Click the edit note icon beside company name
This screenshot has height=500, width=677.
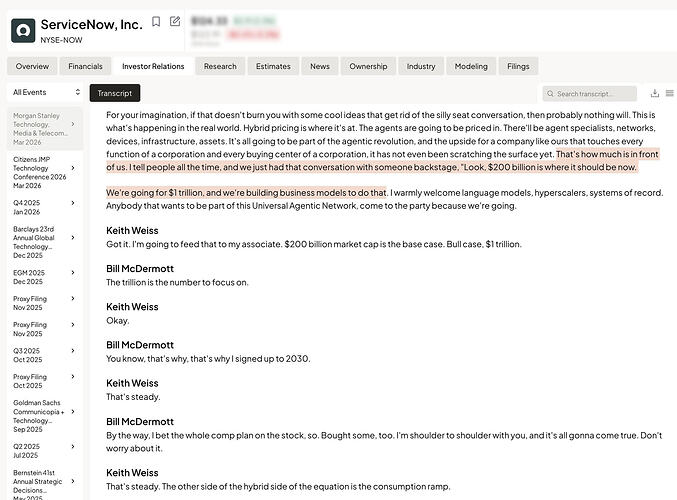pos(175,21)
